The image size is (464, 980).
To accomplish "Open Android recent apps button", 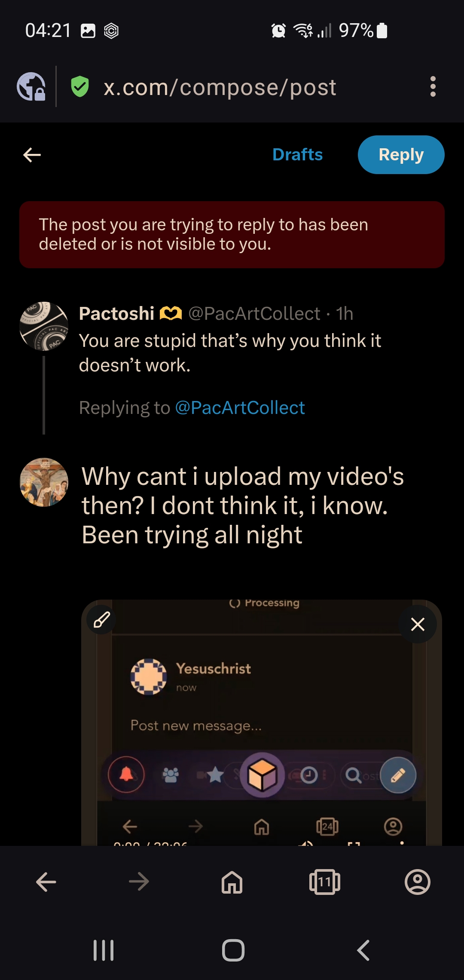I will (x=104, y=950).
